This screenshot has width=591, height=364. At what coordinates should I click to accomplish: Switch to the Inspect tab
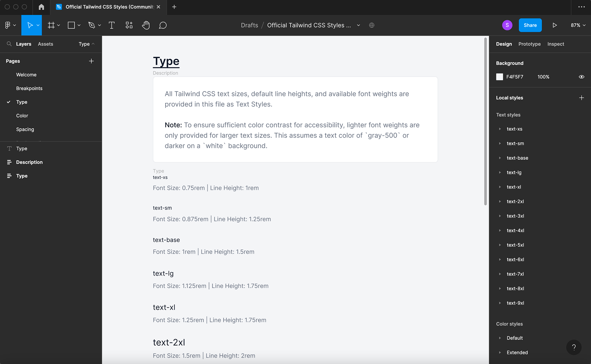tap(556, 44)
